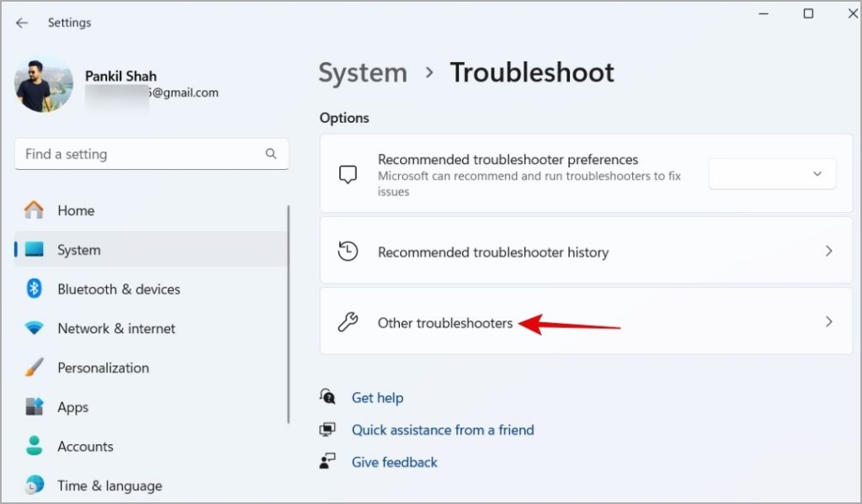
Task: Expand Other troubleshooters chevron
Action: (828, 322)
